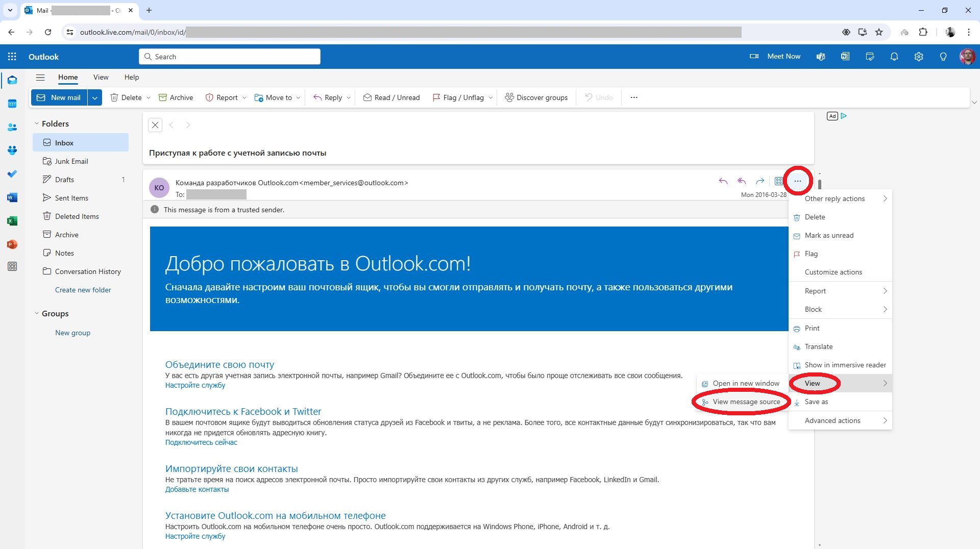This screenshot has height=549, width=980.
Task: Open the Добавьте контакты link
Action: 197,490
